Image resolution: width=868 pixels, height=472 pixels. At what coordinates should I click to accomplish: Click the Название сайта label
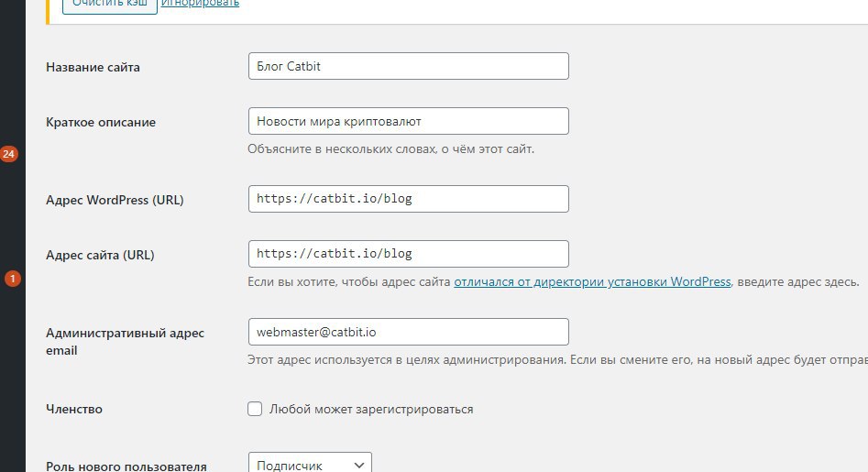[93, 67]
